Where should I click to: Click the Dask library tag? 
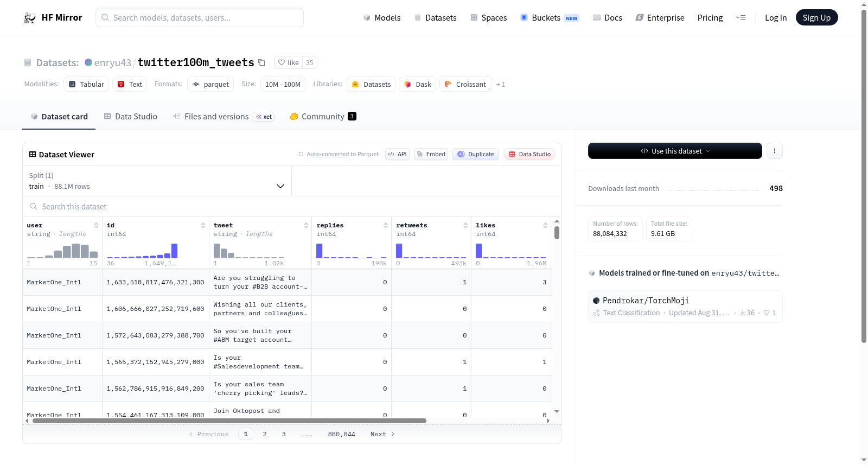tap(418, 84)
